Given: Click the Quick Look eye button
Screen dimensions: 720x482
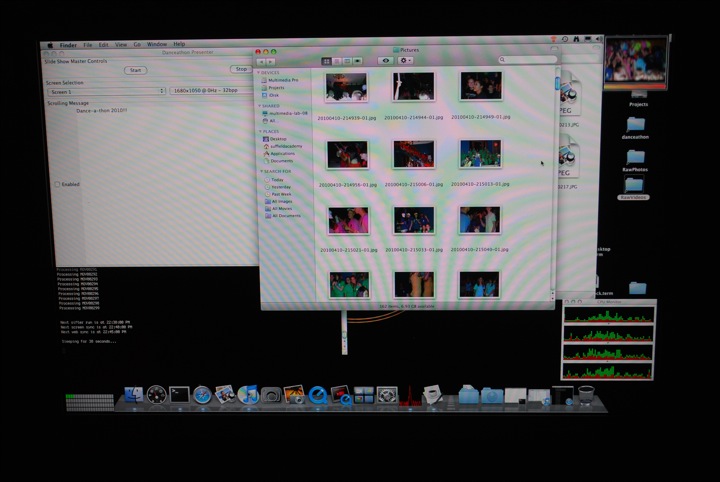Looking at the screenshot, I should pyautogui.click(x=386, y=61).
